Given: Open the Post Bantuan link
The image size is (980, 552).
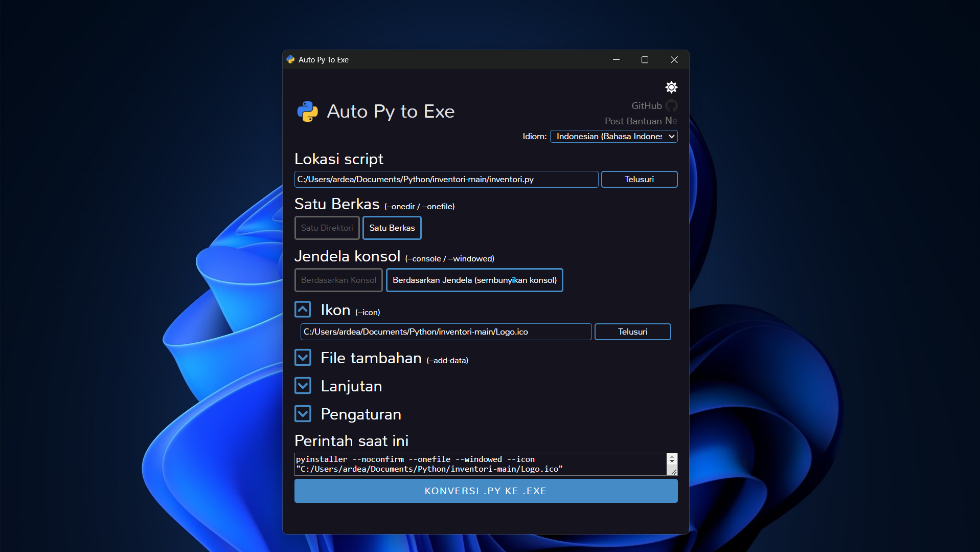Looking at the screenshot, I should point(633,121).
